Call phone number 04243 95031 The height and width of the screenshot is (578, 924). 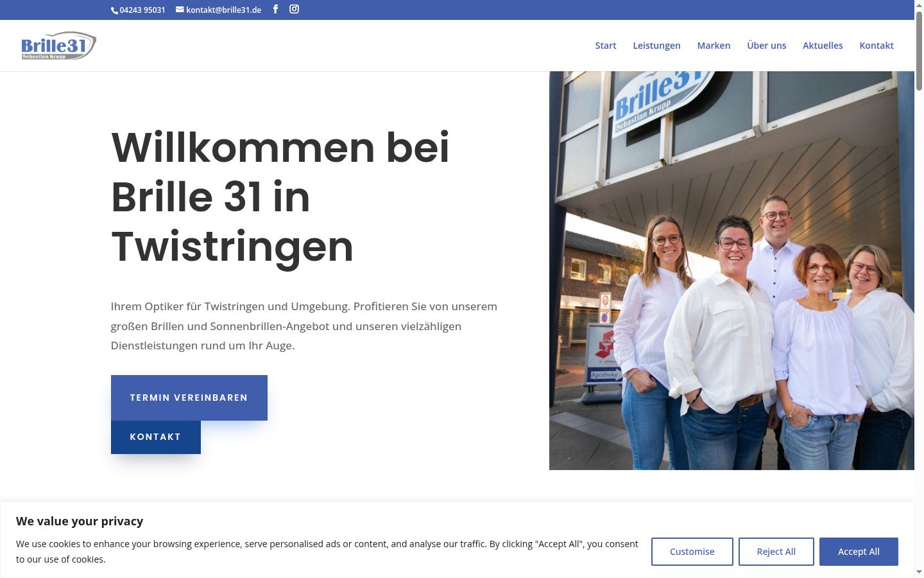(x=139, y=10)
